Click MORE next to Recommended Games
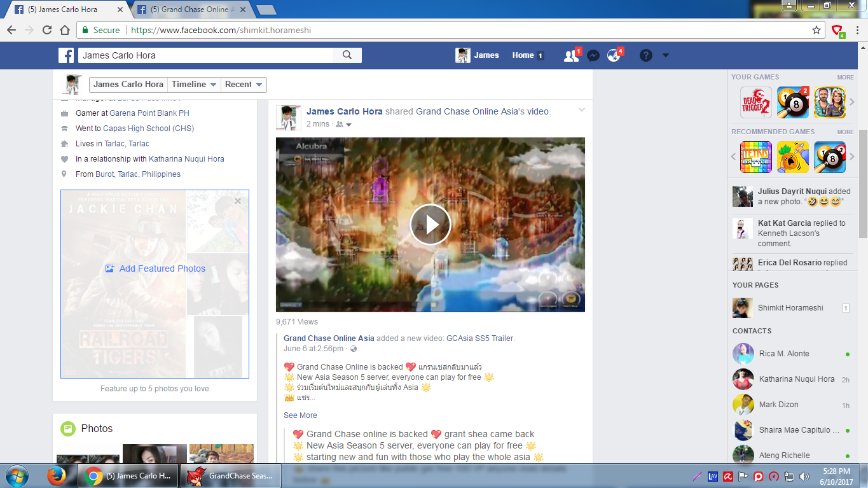 845,132
